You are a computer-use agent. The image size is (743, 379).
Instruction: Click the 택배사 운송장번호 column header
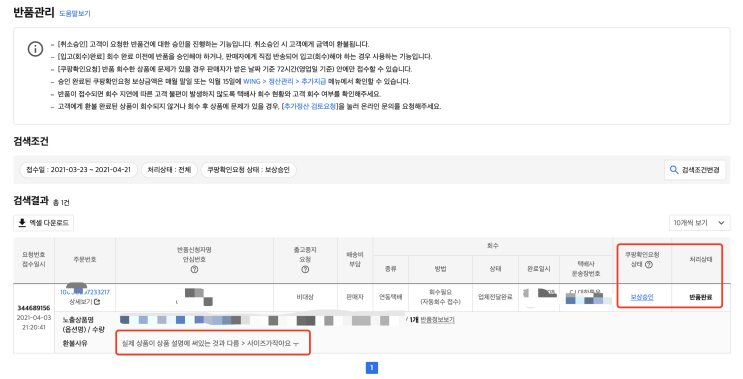point(586,269)
